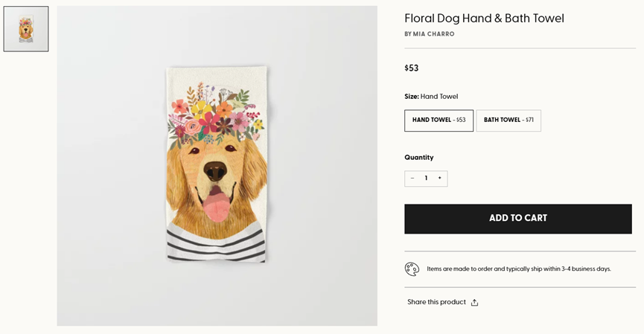644x334 pixels.
Task: Click the $53 price text
Action: pyautogui.click(x=412, y=68)
